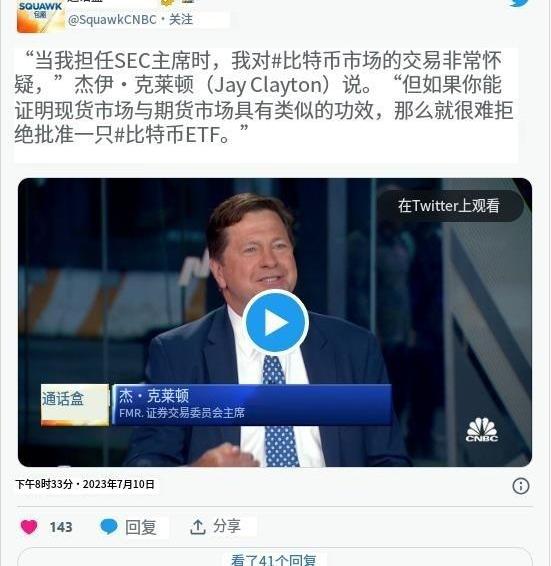551x566 pixels.
Task: Open the @SquawkCNBC handle link
Action: coord(112,19)
